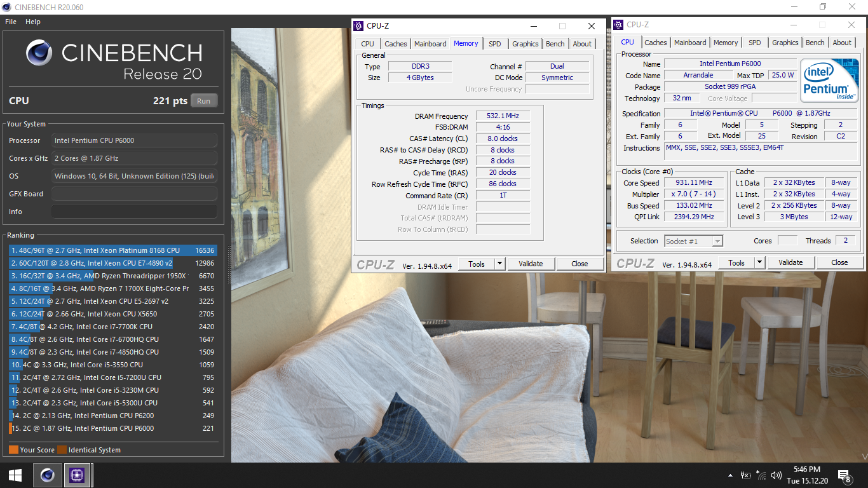This screenshot has height=488, width=868.
Task: Click Validate in CPU-Z Memory window
Action: click(531, 264)
